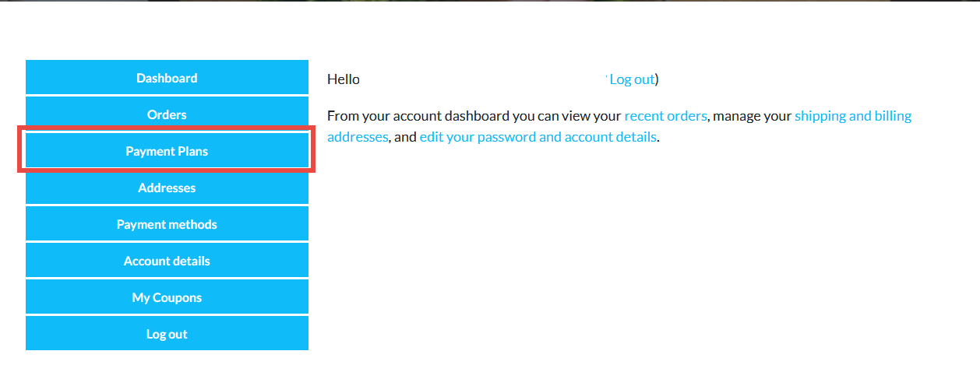980x379 pixels.
Task: Go to the Orders section
Action: point(167,114)
